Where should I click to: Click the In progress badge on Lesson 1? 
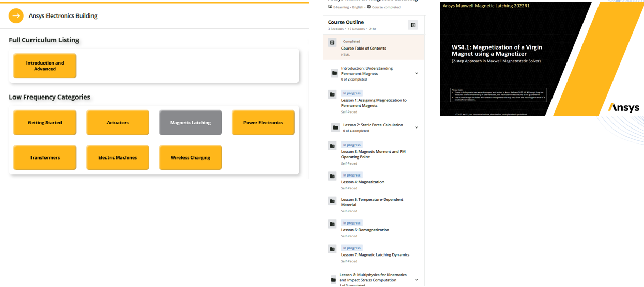click(351, 93)
